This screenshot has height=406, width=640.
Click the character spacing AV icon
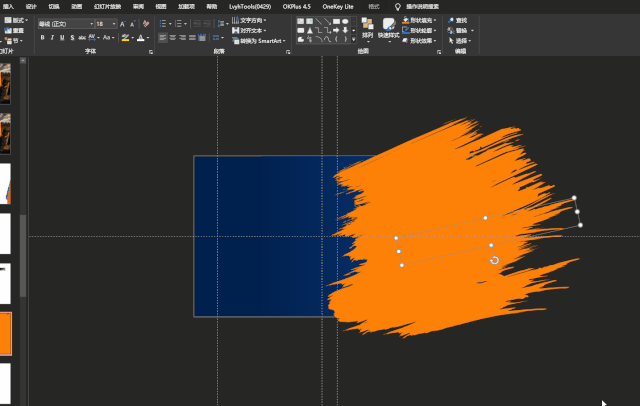click(91, 38)
